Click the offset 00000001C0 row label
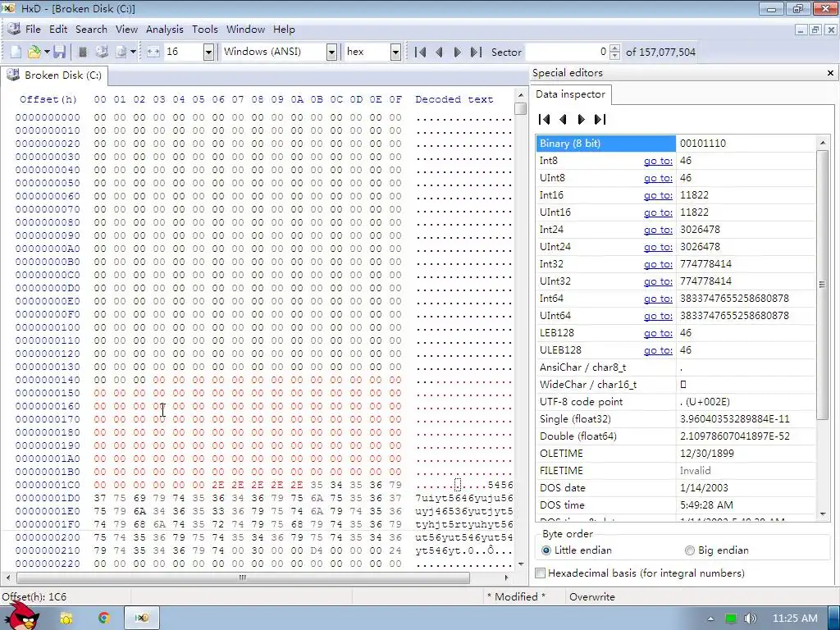The image size is (840, 630). (x=48, y=486)
